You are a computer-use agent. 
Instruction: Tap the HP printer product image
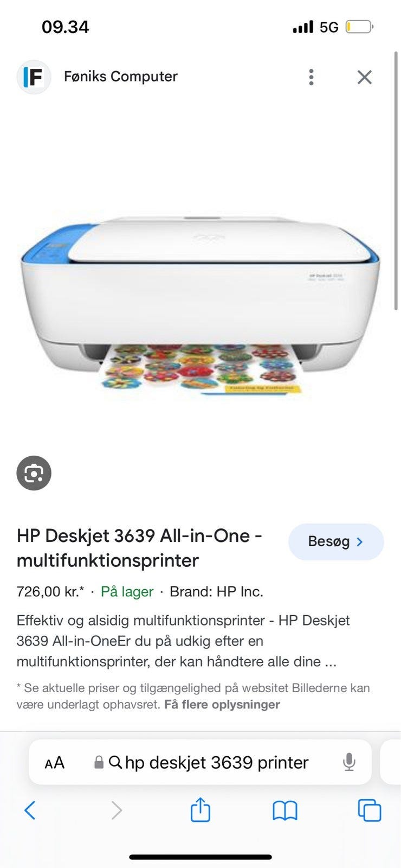(x=200, y=305)
